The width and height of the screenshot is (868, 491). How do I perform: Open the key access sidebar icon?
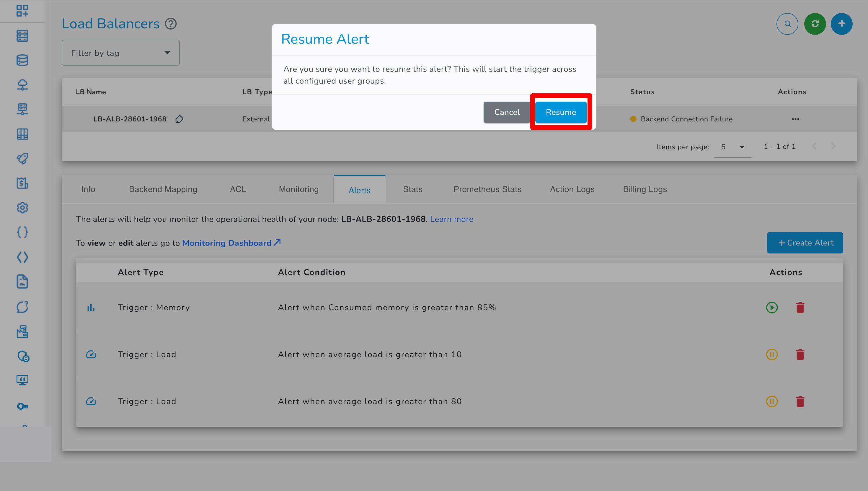22,406
